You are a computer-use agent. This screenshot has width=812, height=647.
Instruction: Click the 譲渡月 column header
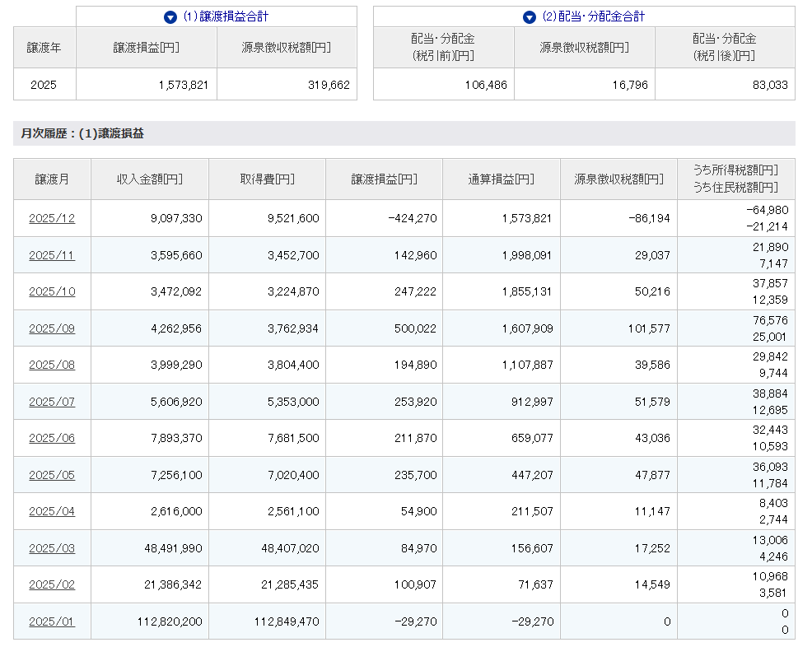click(x=52, y=179)
